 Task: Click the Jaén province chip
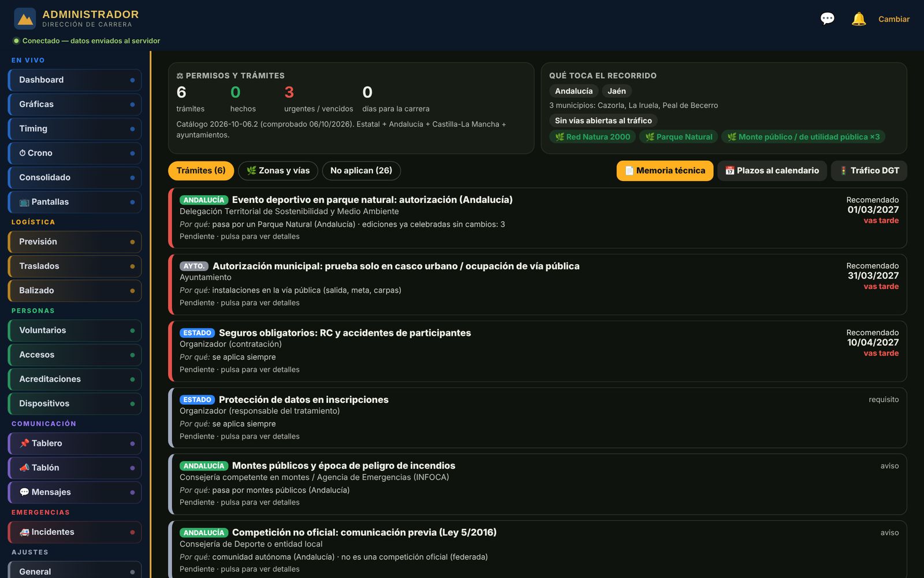616,91
